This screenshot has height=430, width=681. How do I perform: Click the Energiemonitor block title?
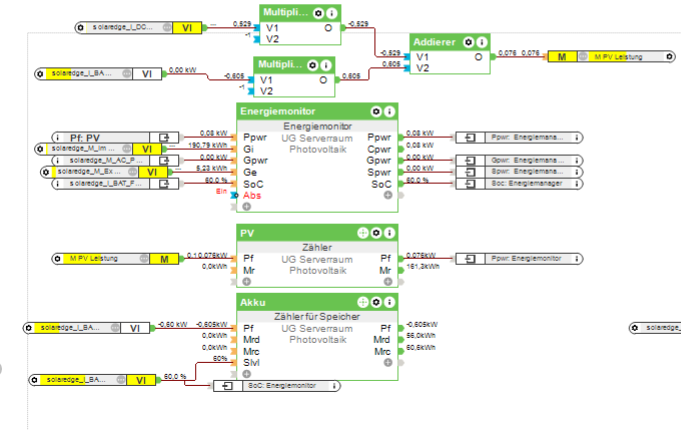click(x=278, y=111)
